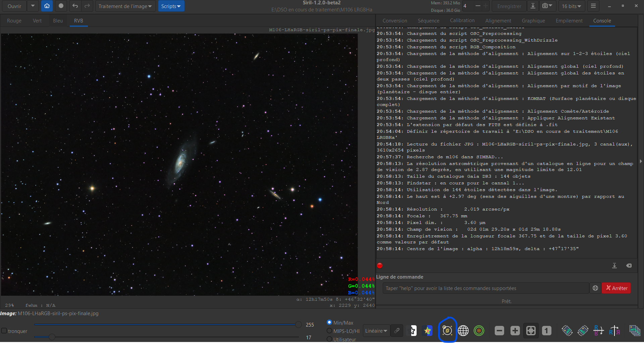Open the Traitement de l'image menu
The width and height of the screenshot is (644, 343).
[125, 6]
